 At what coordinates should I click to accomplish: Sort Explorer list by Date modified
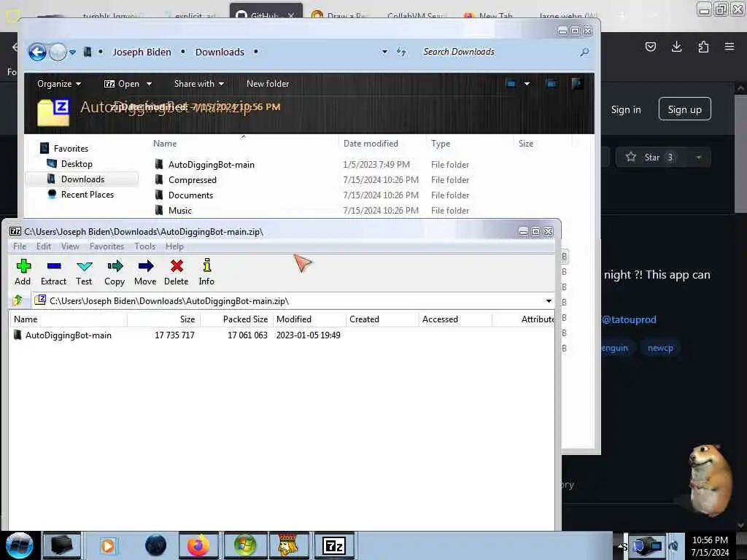[x=371, y=144]
